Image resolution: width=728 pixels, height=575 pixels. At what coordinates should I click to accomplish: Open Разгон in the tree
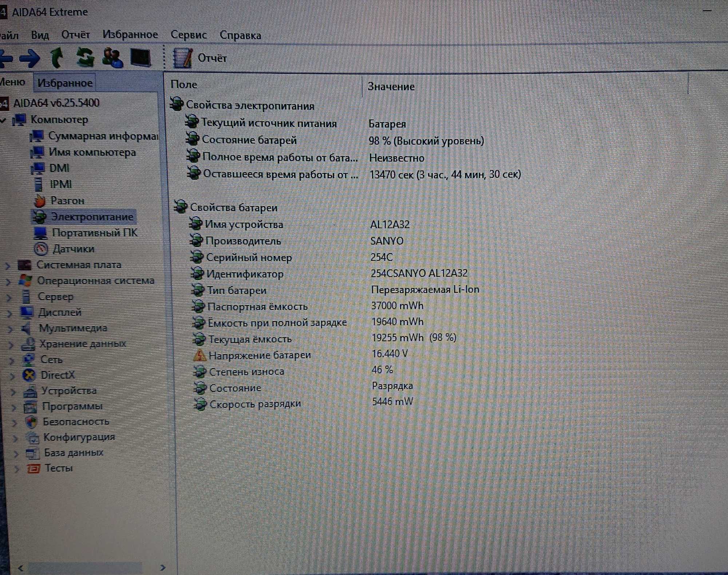pyautogui.click(x=67, y=201)
